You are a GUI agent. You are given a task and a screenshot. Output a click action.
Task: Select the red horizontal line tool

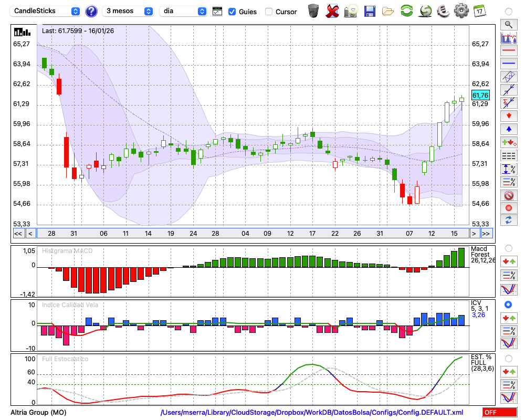point(508,51)
